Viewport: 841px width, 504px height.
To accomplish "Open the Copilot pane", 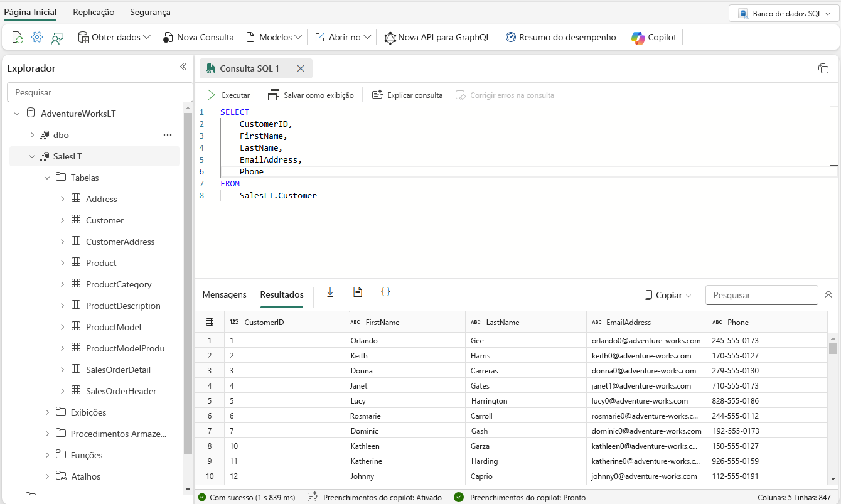I will pyautogui.click(x=654, y=38).
